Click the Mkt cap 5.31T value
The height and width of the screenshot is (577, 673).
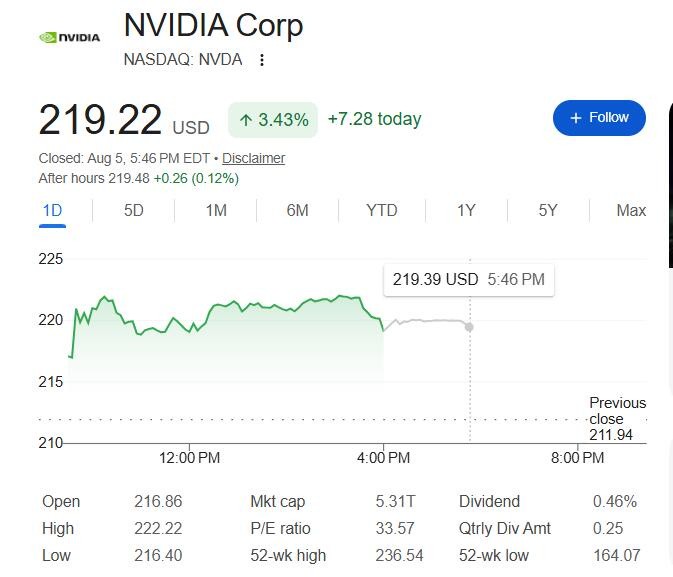(395, 501)
